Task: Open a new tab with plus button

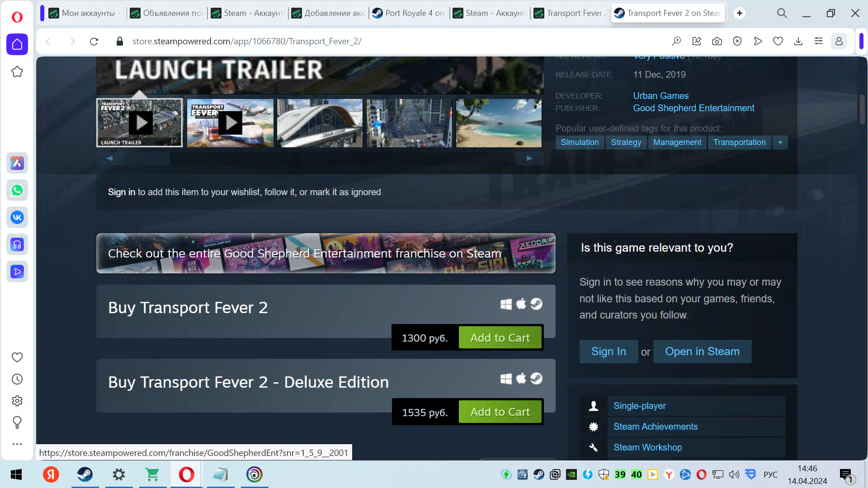Action: (x=740, y=13)
